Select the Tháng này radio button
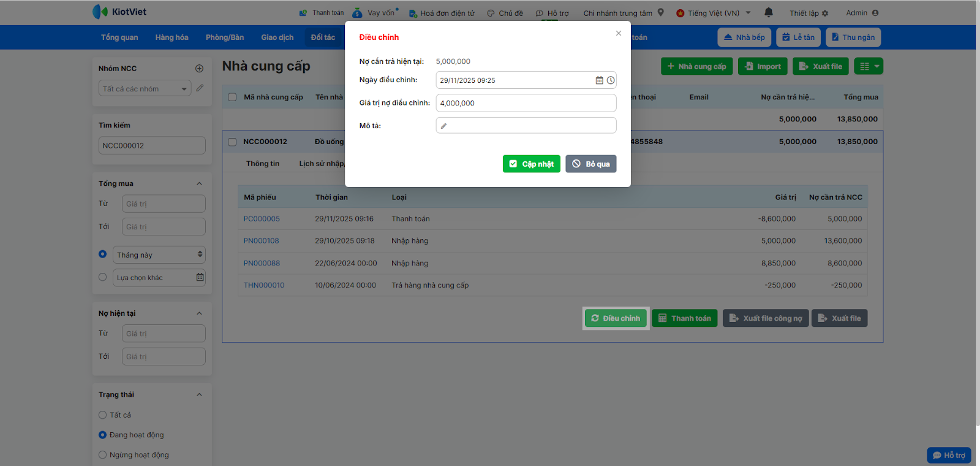Screen dimensions: 980x466 click(x=102, y=254)
